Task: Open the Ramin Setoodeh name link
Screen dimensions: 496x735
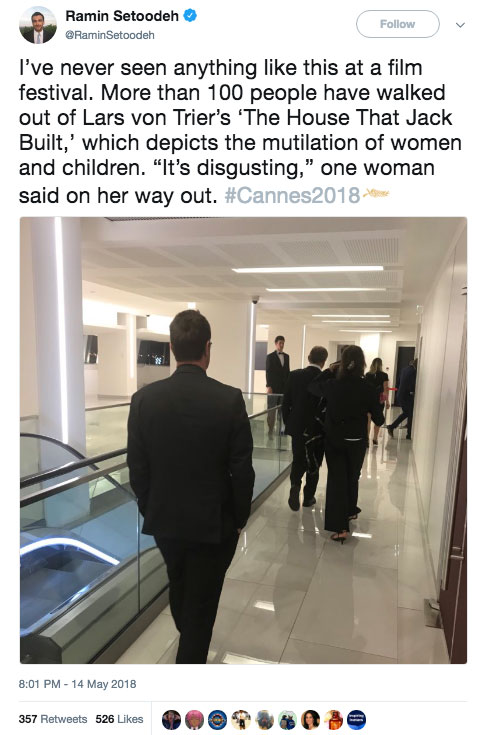Action: (x=122, y=16)
